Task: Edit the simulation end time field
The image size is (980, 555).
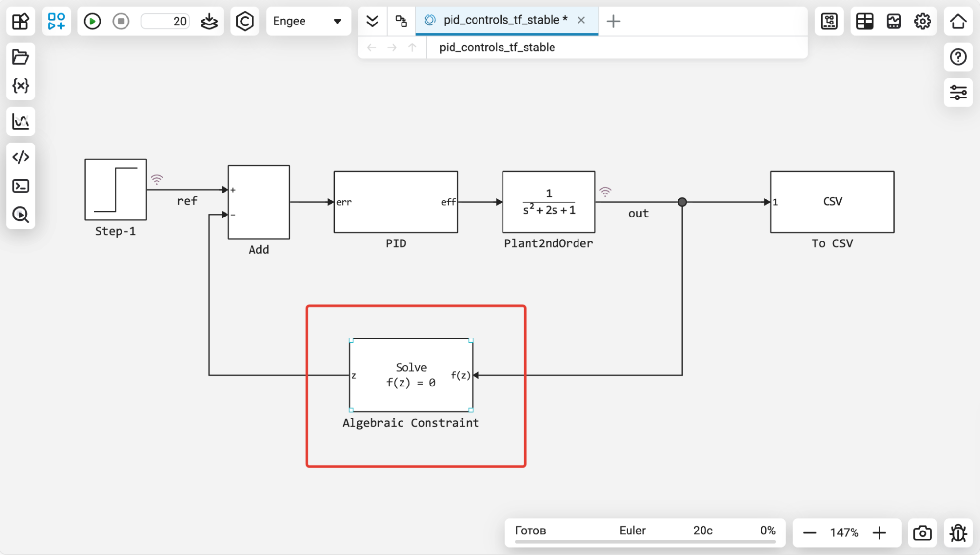Action: point(165,21)
